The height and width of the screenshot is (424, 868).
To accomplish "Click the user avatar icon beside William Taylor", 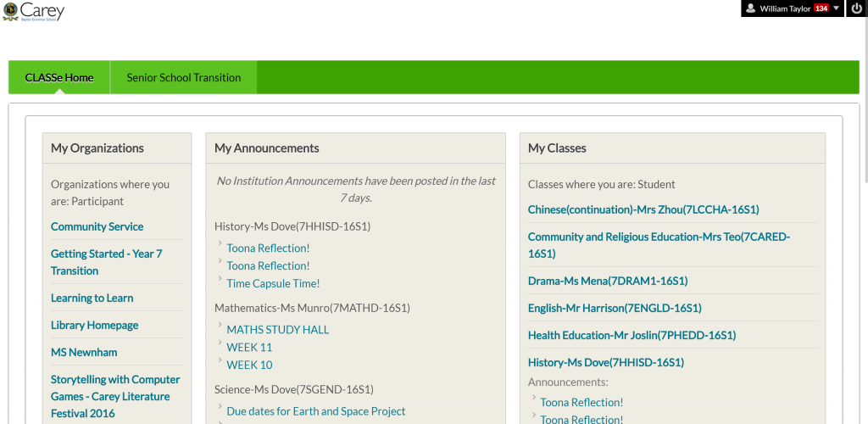I will pos(751,8).
